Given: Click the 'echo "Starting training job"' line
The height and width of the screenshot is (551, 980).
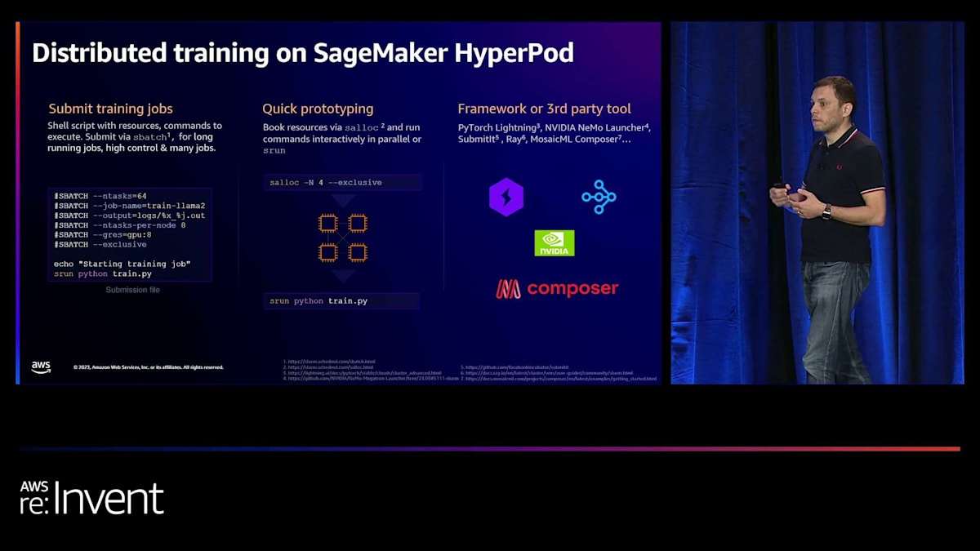Looking at the screenshot, I should coord(122,264).
